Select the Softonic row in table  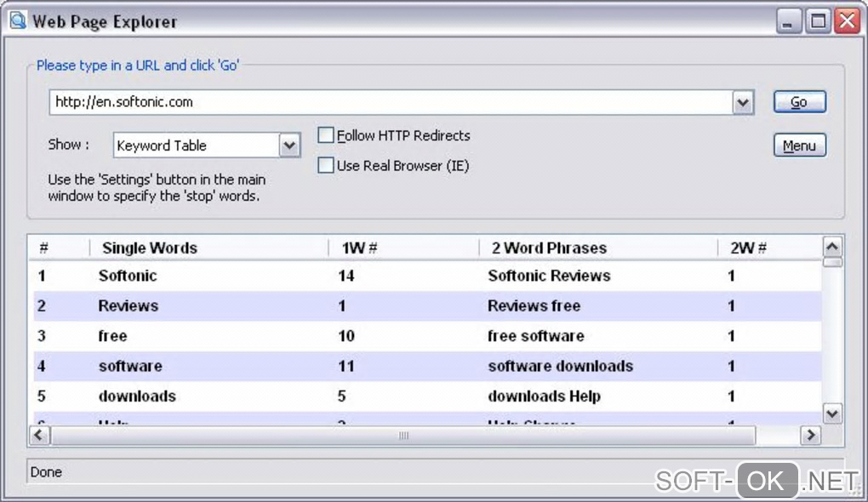[x=128, y=276]
